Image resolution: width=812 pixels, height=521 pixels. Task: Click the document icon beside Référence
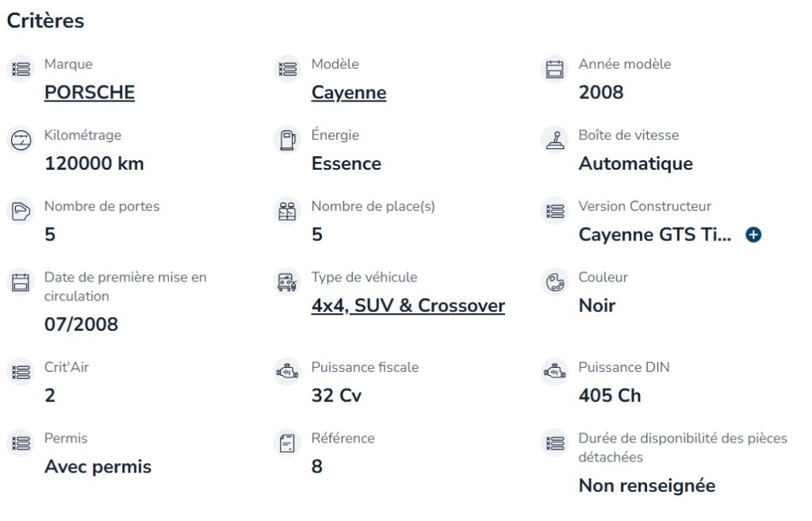tap(287, 442)
